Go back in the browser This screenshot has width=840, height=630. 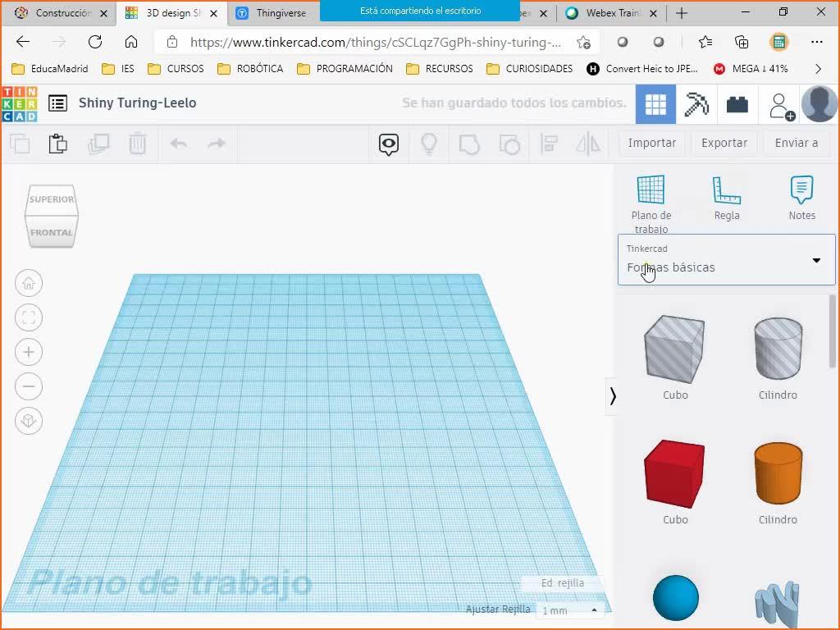(x=22, y=42)
